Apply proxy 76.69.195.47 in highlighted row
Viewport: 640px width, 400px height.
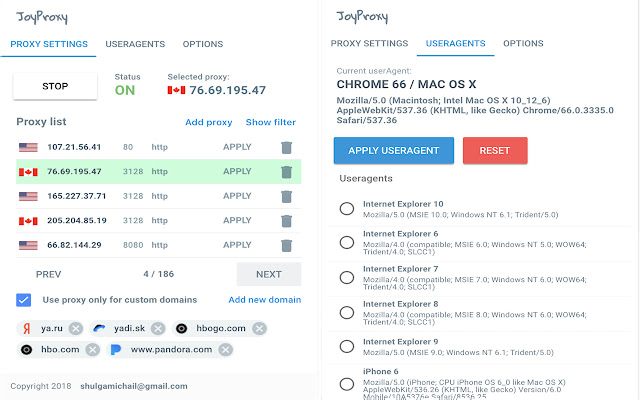237,171
